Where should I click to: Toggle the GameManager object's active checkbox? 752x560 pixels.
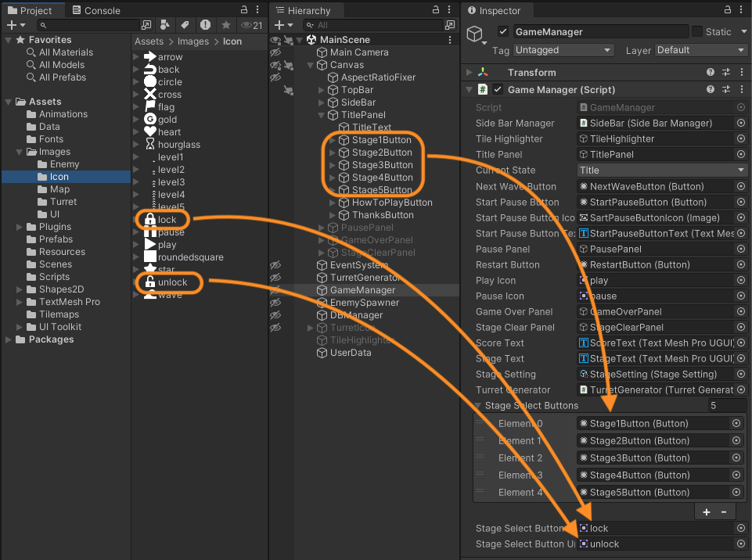[x=503, y=31]
